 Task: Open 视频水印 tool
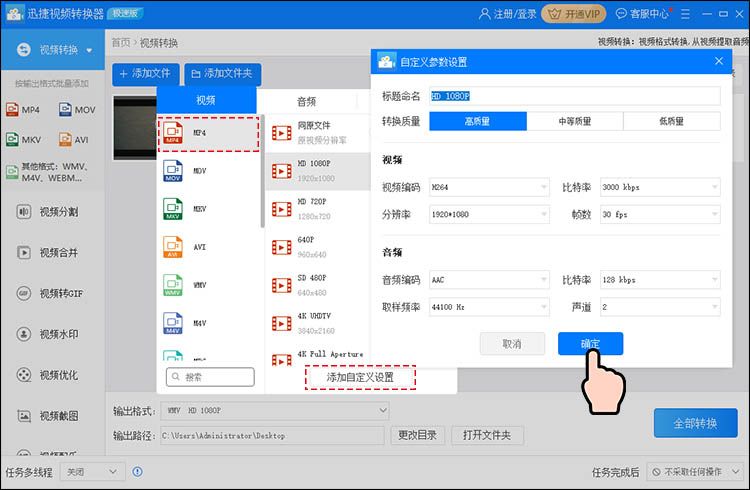(47, 334)
